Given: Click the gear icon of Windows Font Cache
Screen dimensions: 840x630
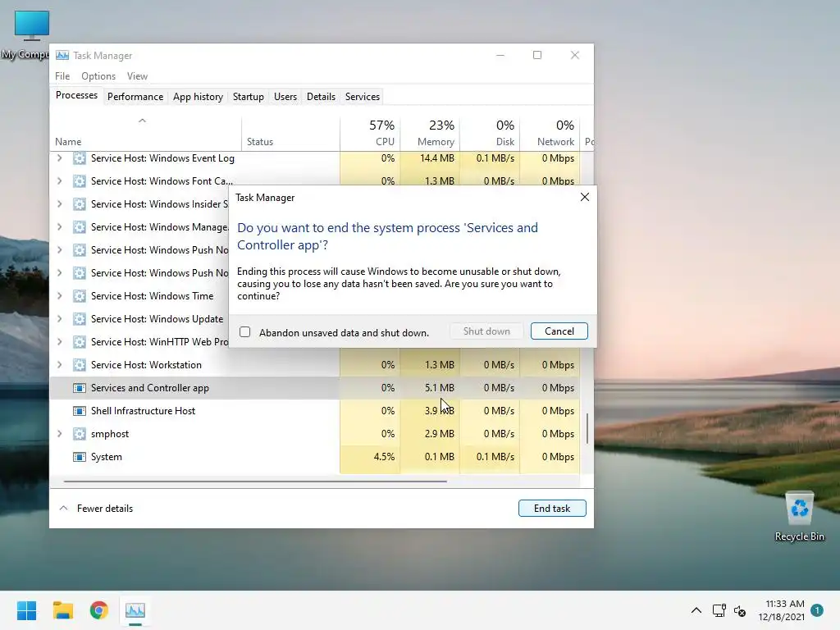Looking at the screenshot, I should tap(80, 181).
